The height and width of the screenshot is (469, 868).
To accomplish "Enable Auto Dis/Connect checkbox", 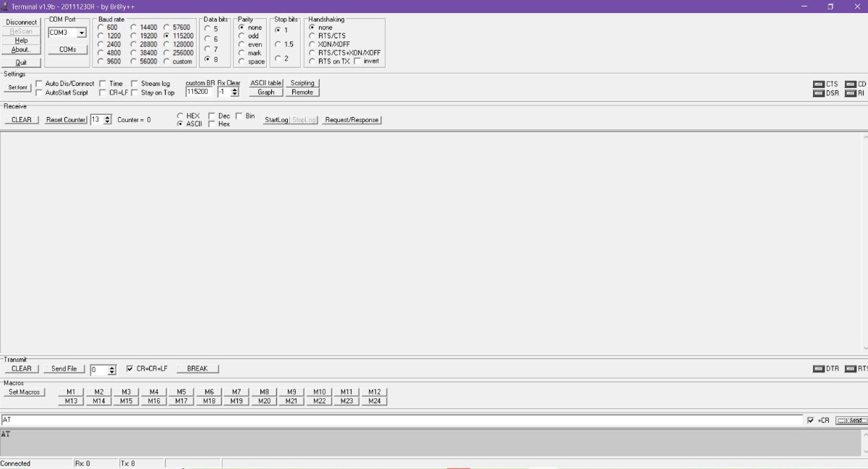I will (x=39, y=84).
